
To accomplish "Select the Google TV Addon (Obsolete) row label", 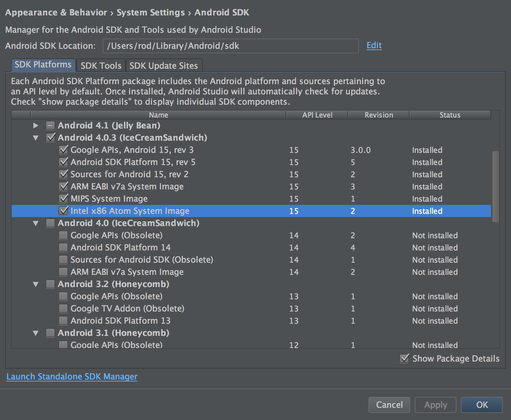I will [x=127, y=309].
